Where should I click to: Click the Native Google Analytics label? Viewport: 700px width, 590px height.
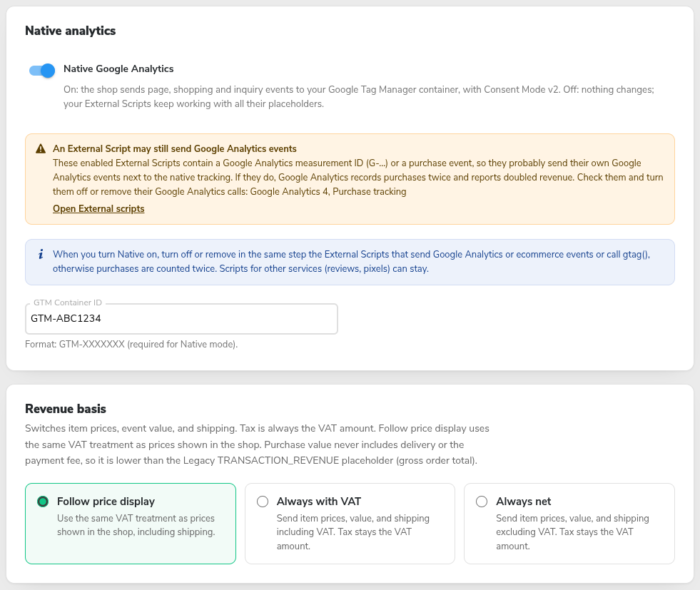pos(118,68)
